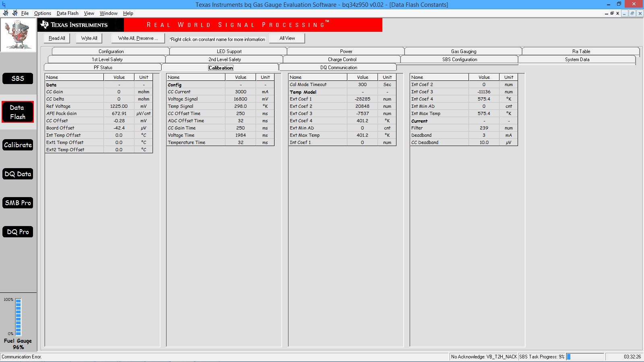This screenshot has height=362, width=644.
Task: Edit the CC Current value 3000
Action: (240, 92)
